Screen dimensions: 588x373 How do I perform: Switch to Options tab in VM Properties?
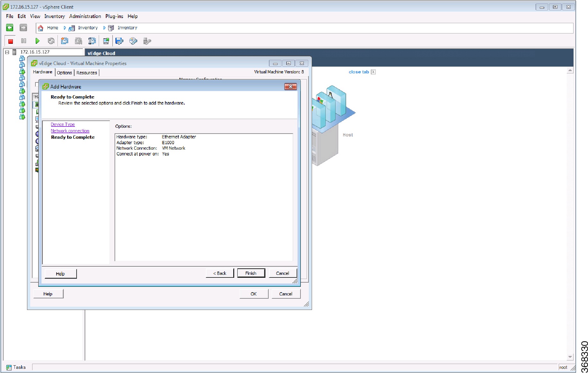click(64, 73)
